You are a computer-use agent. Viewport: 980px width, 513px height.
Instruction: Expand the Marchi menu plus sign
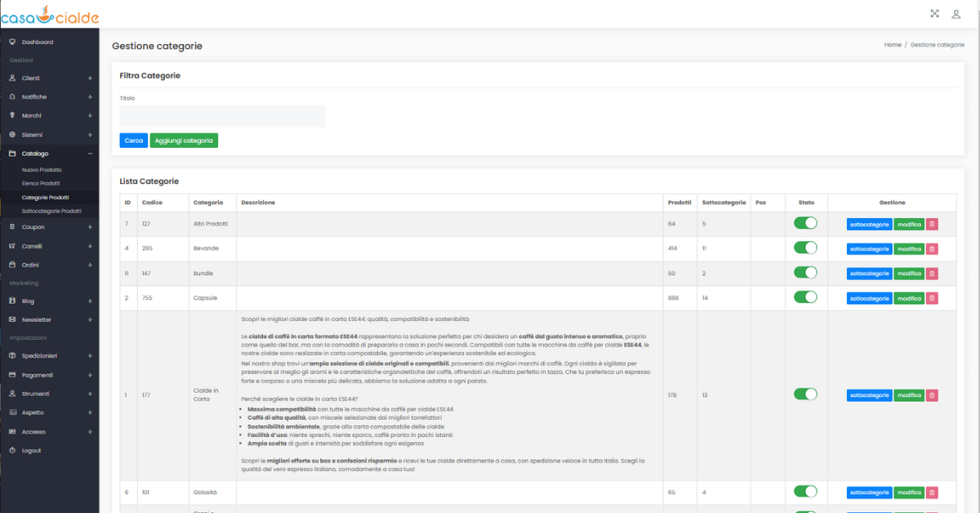pyautogui.click(x=90, y=116)
